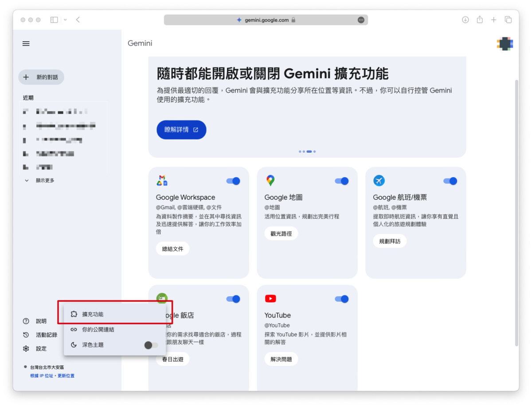
Task: Open the hamburger main menu
Action: [26, 43]
